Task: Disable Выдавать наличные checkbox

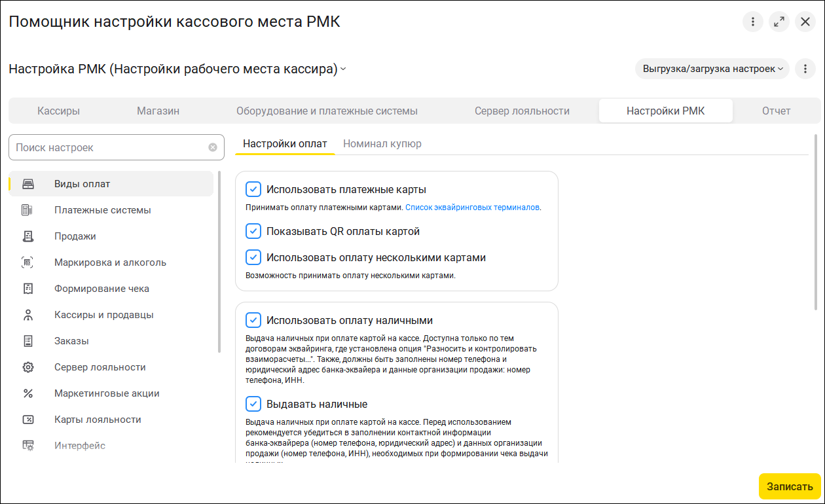Action: pyautogui.click(x=253, y=404)
